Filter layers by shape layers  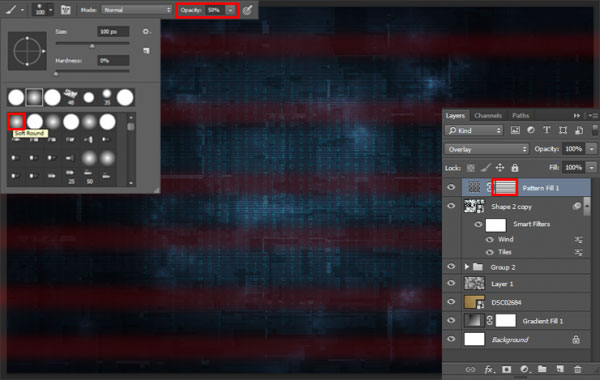[562, 130]
